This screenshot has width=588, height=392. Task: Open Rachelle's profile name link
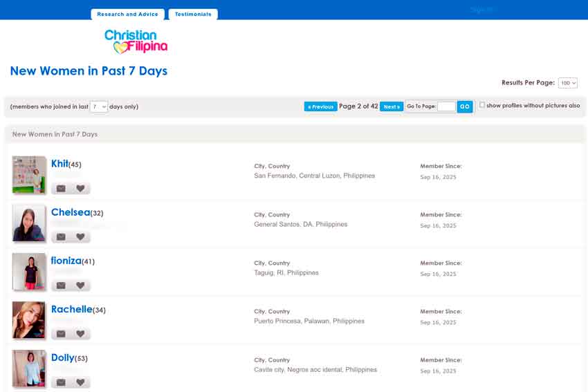71,309
